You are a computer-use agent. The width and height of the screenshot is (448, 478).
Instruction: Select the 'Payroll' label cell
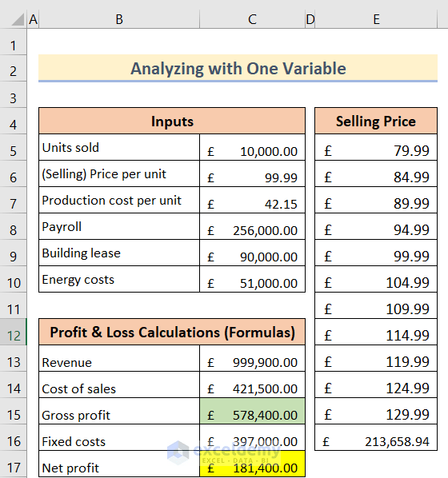click(x=119, y=226)
